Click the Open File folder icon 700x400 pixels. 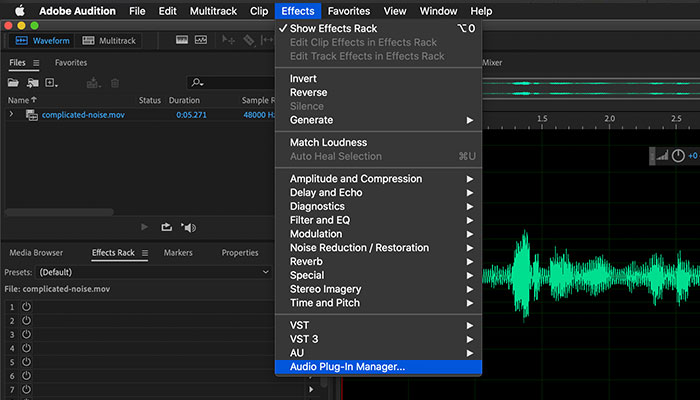click(13, 83)
